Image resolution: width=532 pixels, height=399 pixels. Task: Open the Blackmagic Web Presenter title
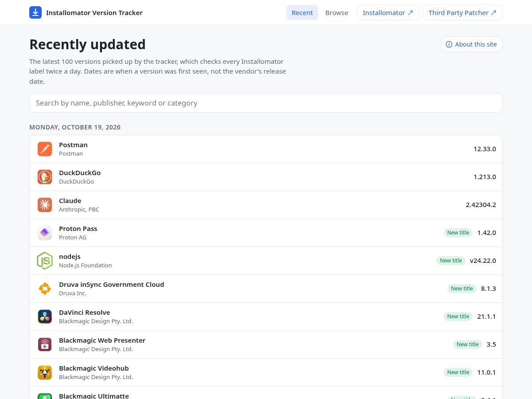[102, 340]
